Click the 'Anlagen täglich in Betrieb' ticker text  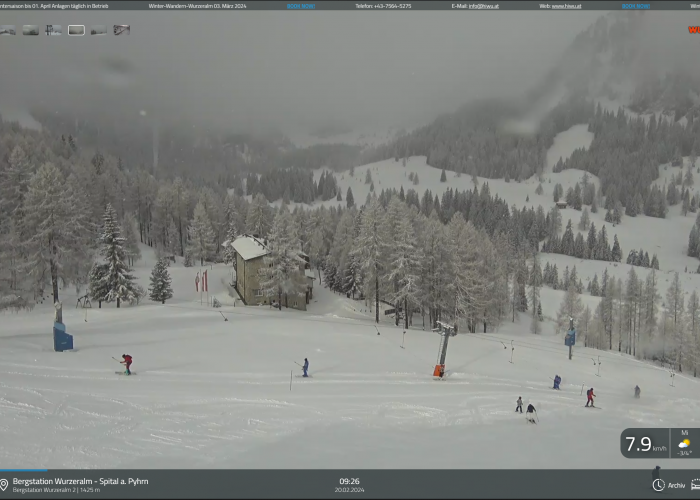click(80, 6)
